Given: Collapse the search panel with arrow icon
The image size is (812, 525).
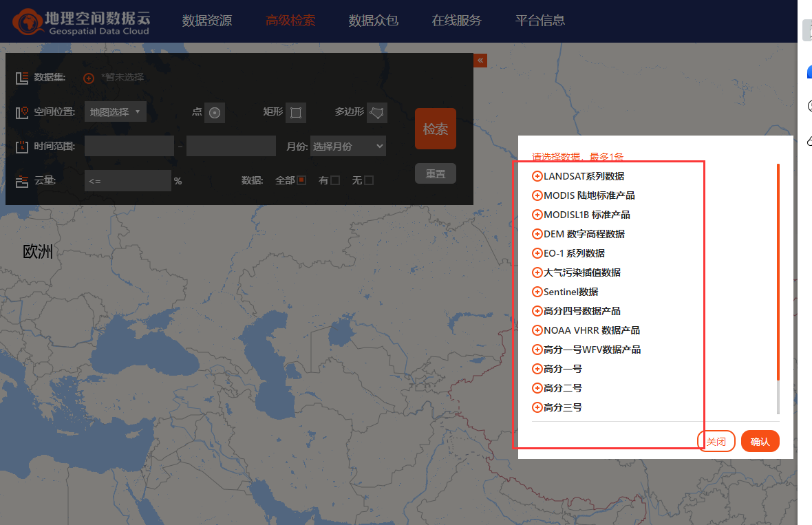Looking at the screenshot, I should pos(480,61).
